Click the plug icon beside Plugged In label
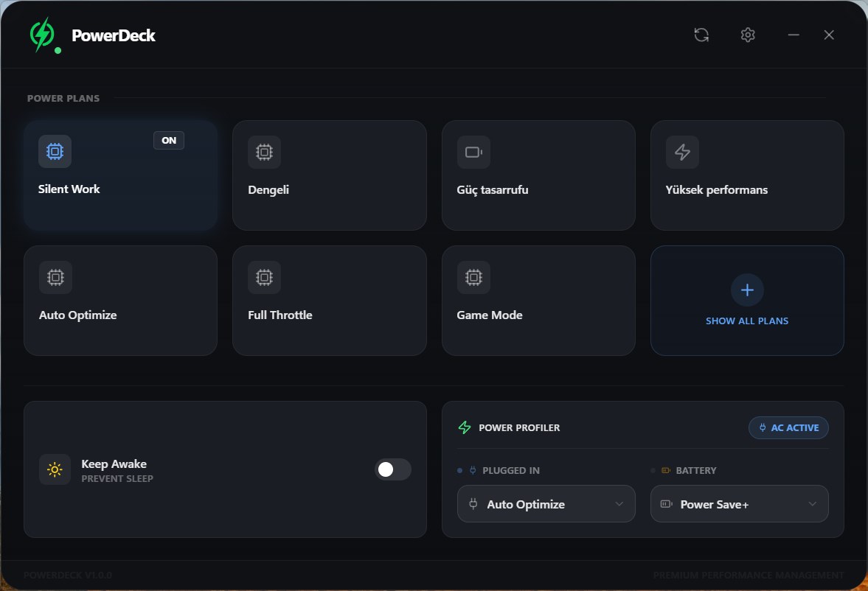 click(473, 470)
